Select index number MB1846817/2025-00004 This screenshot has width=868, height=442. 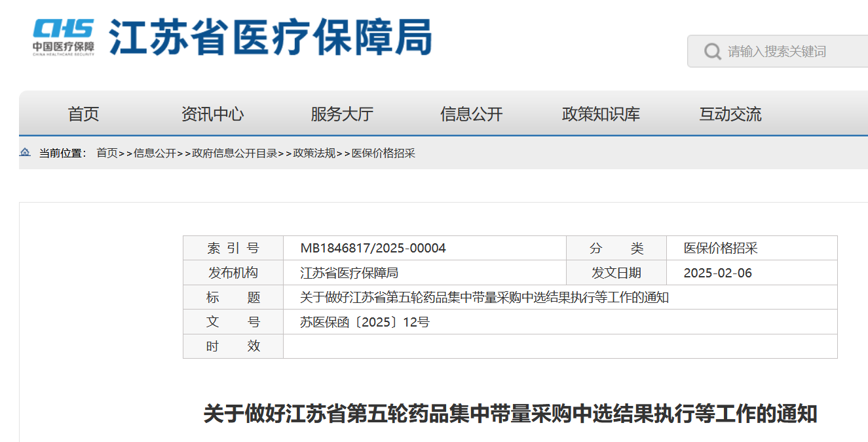pos(373,249)
